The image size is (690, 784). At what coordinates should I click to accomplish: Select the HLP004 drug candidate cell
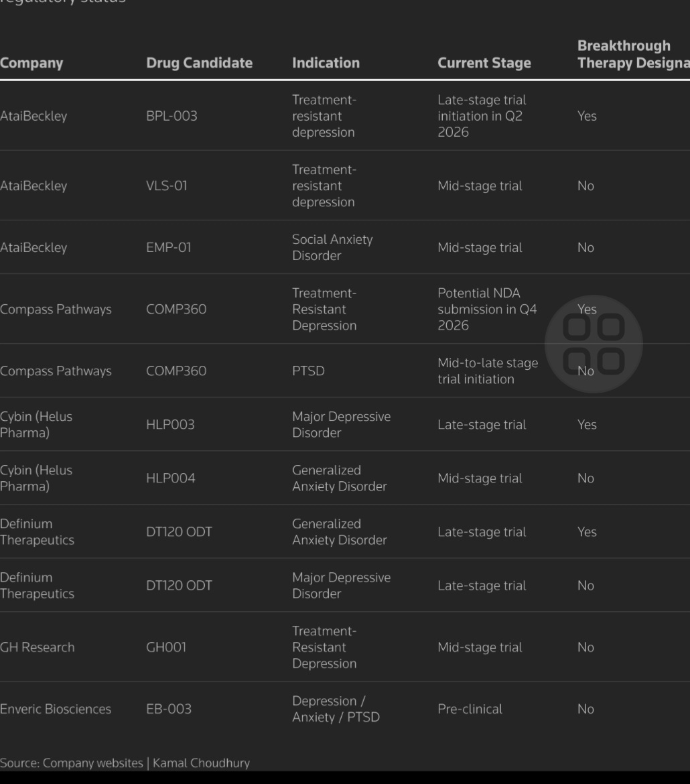(x=171, y=478)
